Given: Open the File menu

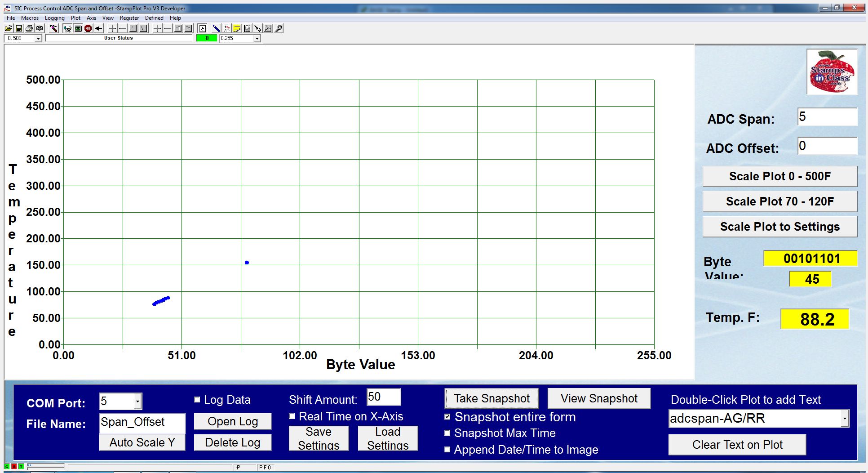Looking at the screenshot, I should 11,18.
